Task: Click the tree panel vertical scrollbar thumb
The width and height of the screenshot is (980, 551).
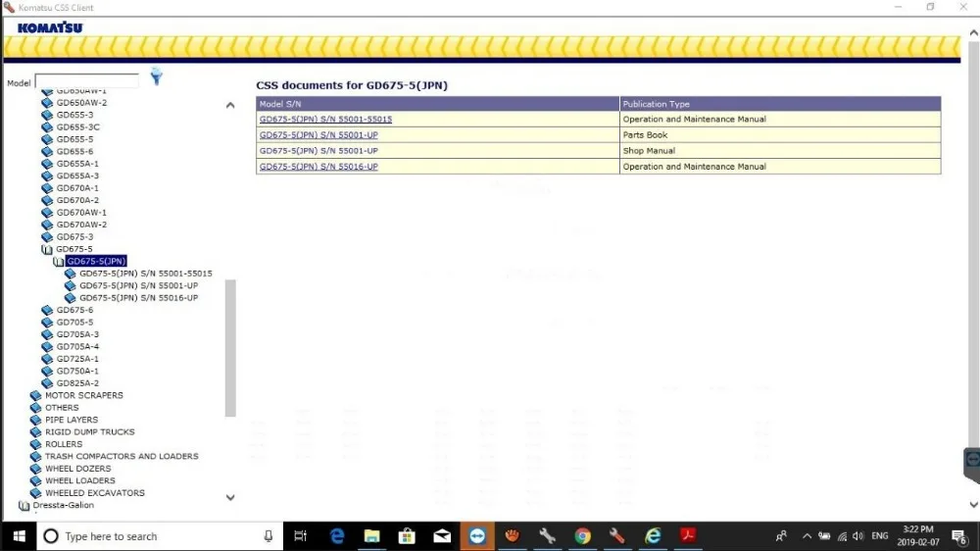Action: [230, 348]
